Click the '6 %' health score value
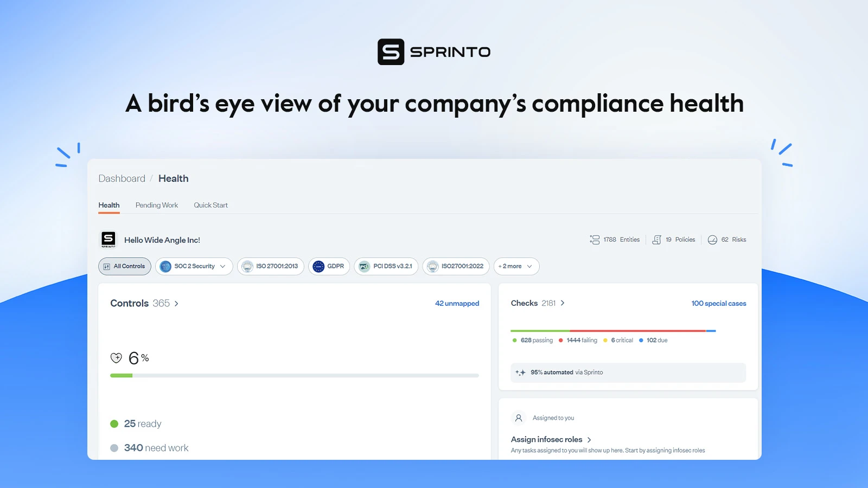 pos(139,358)
